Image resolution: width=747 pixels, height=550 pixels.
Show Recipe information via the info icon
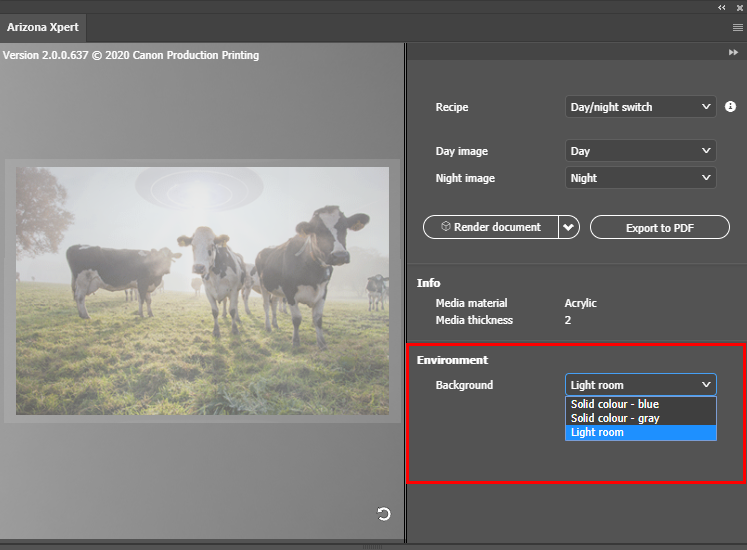[x=730, y=107]
